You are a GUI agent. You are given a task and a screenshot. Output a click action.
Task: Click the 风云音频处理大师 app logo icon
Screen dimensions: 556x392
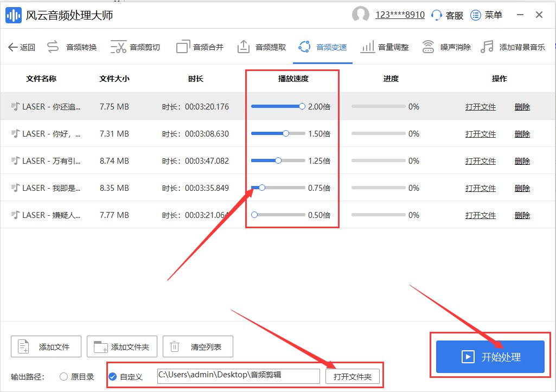point(14,15)
